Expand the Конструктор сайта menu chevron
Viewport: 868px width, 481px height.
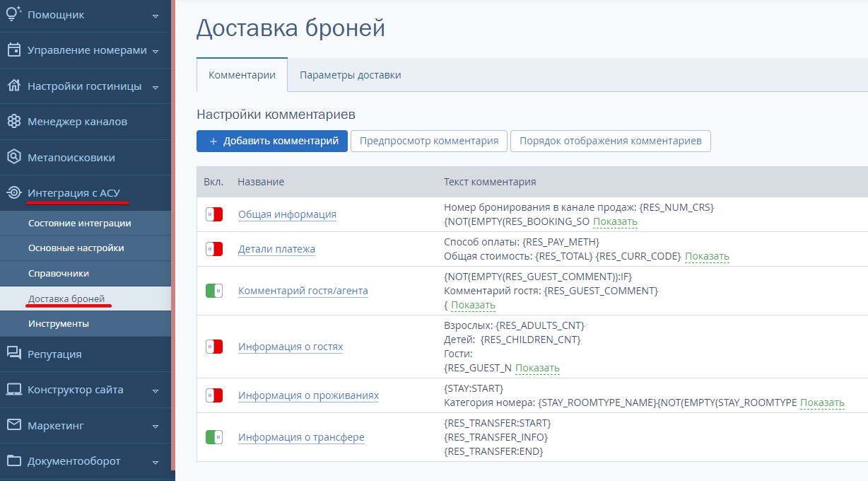(155, 390)
